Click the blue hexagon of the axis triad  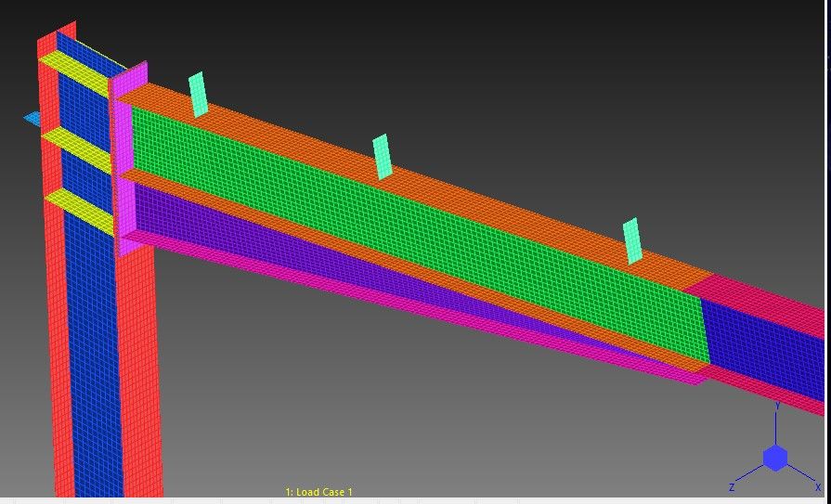pos(775,459)
